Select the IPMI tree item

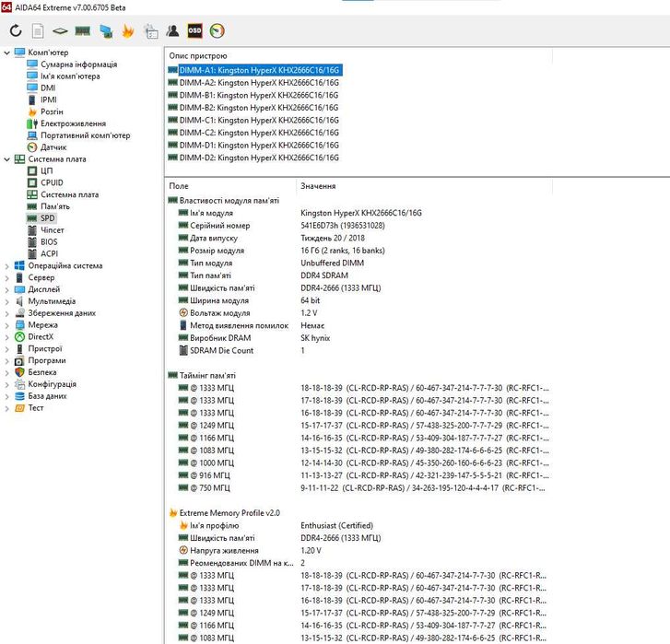pos(48,100)
